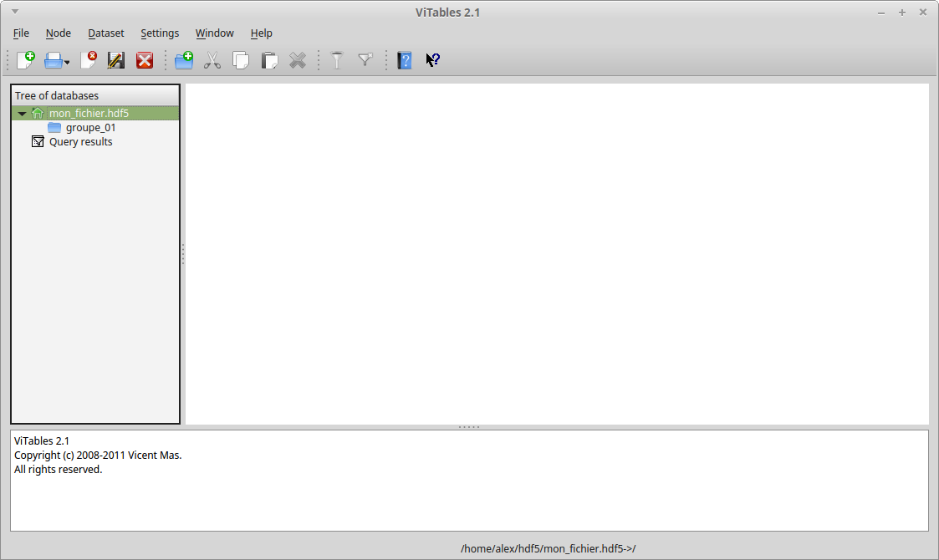This screenshot has width=939, height=560.
Task: Select Query results in the tree
Action: (80, 142)
